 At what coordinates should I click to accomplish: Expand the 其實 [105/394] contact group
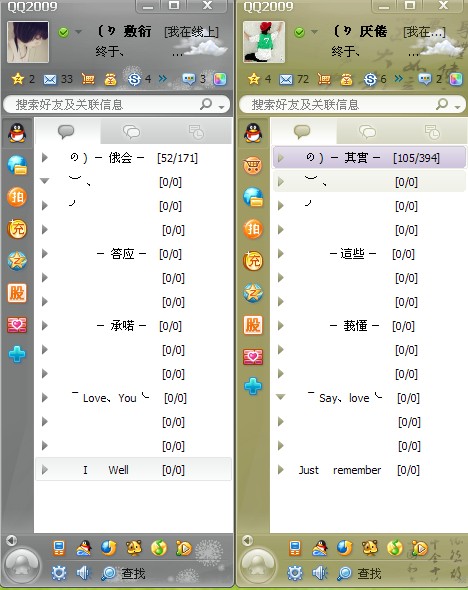tap(369, 158)
